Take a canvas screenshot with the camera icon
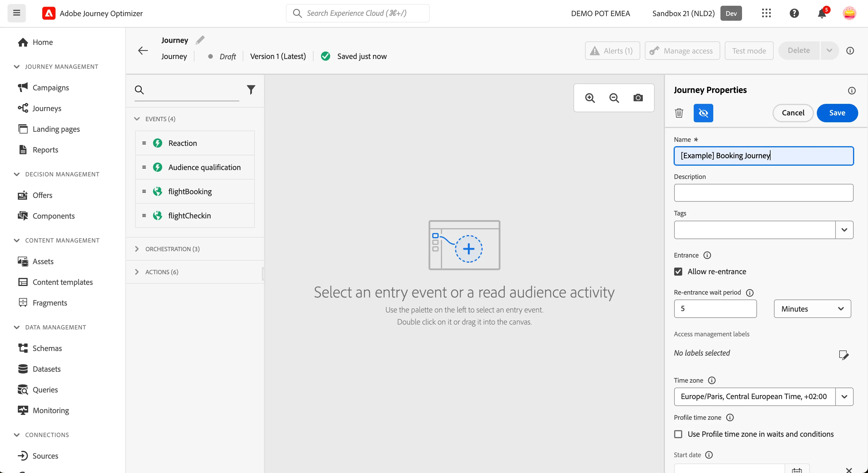The height and width of the screenshot is (473, 868). pos(638,98)
